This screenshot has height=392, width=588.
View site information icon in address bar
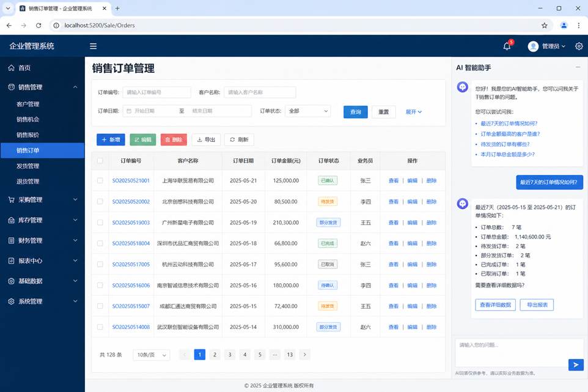point(56,26)
